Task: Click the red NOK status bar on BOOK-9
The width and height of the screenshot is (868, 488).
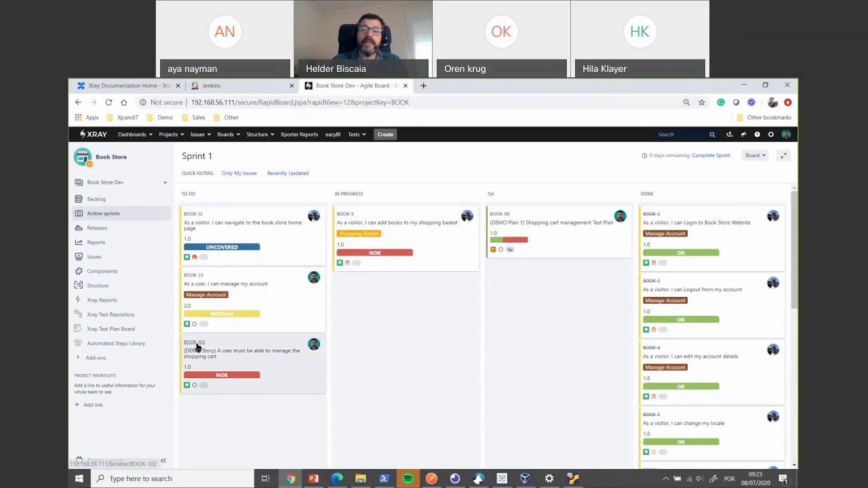Action: pyautogui.click(x=375, y=253)
